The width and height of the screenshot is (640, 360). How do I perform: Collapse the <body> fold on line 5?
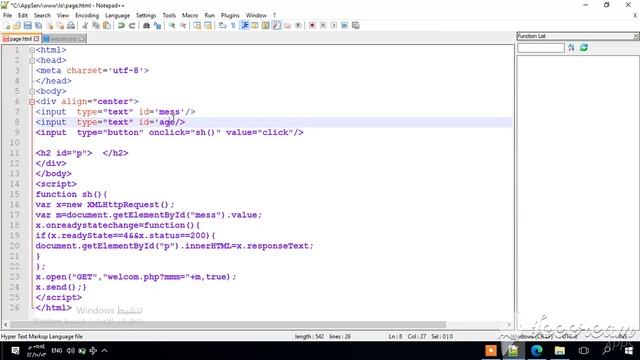pos(32,91)
